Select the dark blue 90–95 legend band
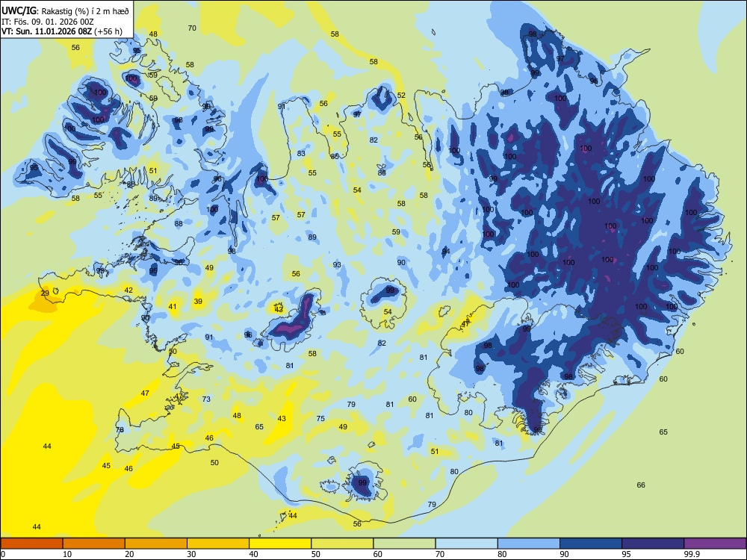Screen dimensions: 747x560 (x=591, y=544)
